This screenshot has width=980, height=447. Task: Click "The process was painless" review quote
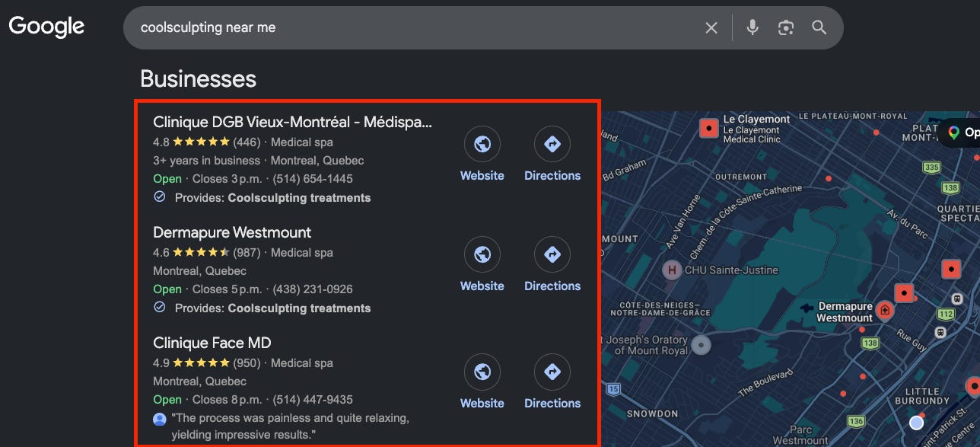[291, 426]
